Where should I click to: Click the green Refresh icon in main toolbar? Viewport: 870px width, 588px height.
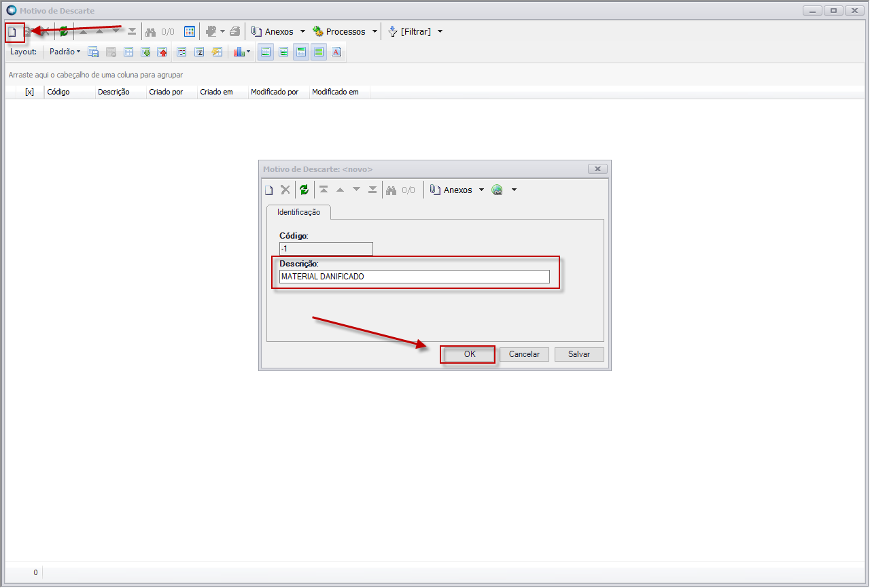click(64, 31)
